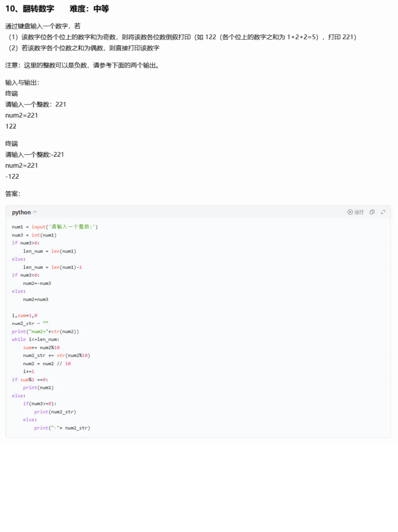Click the -122 output line
The width and height of the screenshot is (398, 532).
12,176
